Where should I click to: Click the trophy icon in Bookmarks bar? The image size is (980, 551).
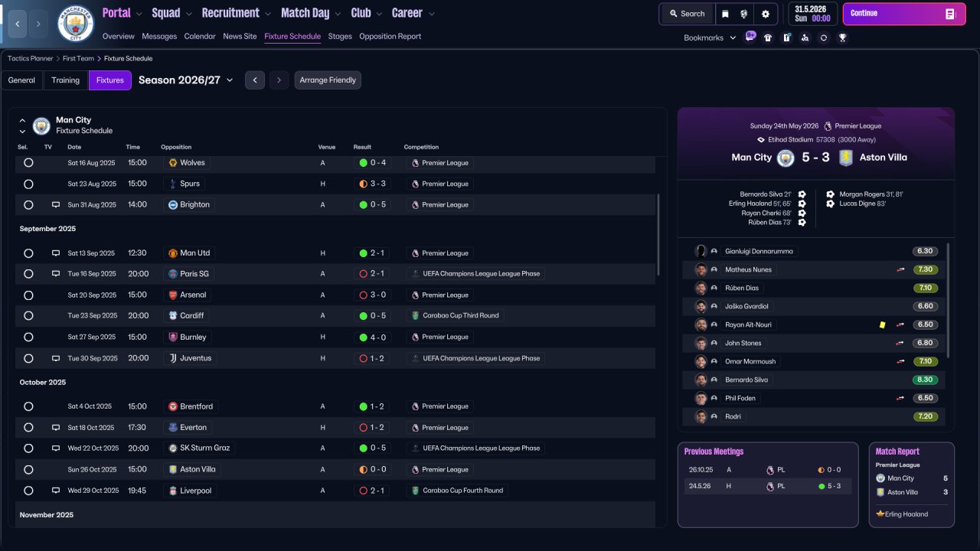click(x=842, y=37)
